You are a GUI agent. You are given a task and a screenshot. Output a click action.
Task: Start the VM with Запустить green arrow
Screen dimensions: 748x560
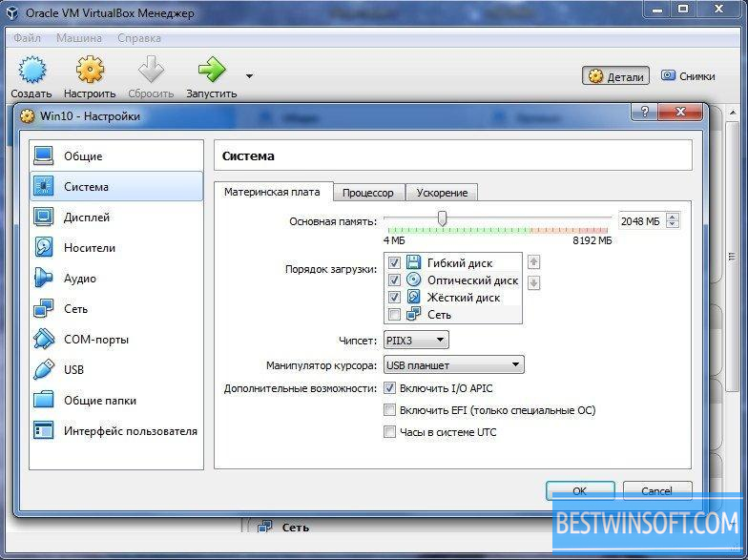coord(212,70)
